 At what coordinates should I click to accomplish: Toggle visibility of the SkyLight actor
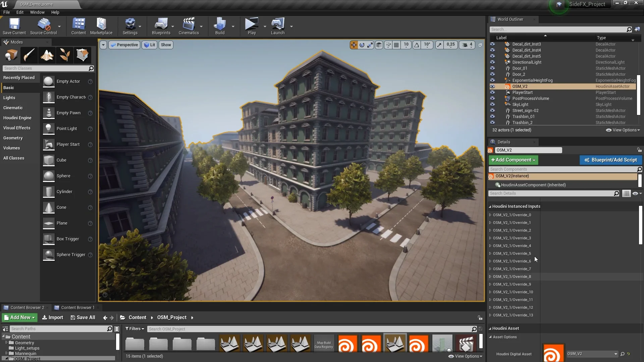[492, 105]
